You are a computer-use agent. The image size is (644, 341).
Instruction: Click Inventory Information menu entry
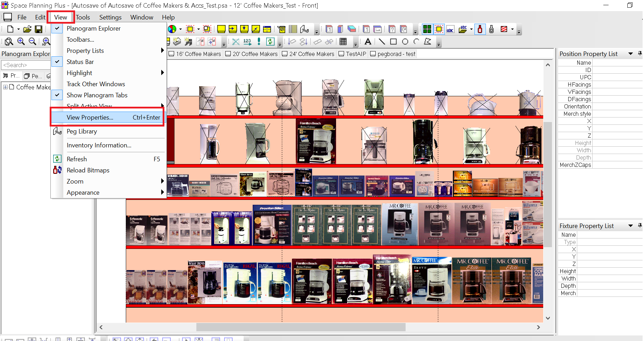pos(99,145)
